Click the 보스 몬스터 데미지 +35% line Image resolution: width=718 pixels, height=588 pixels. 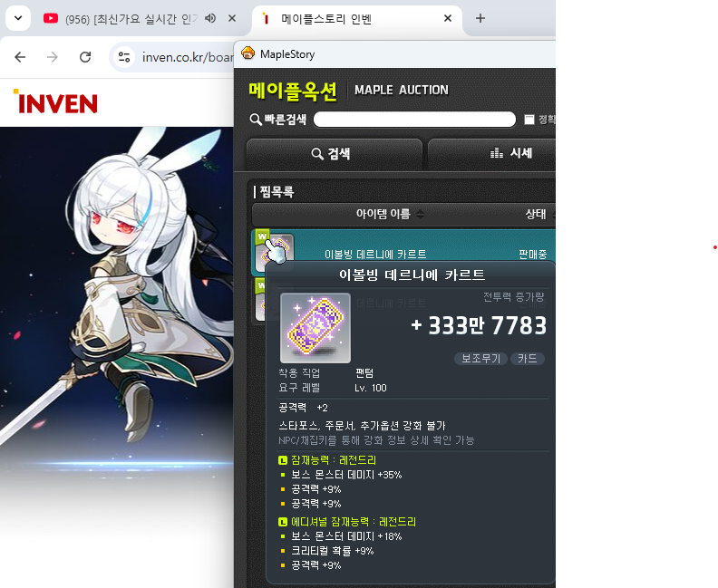(346, 475)
